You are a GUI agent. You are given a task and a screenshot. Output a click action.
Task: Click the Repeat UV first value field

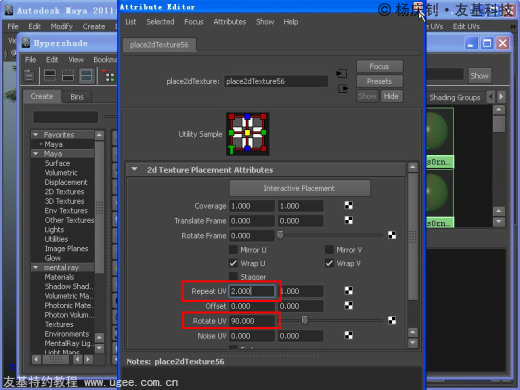click(x=252, y=291)
